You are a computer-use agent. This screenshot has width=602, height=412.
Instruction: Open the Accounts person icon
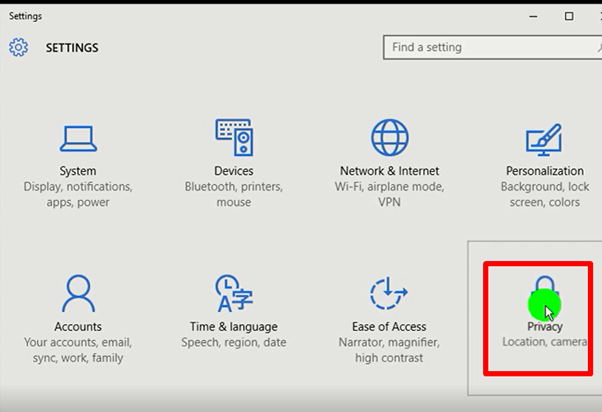pyautogui.click(x=78, y=293)
